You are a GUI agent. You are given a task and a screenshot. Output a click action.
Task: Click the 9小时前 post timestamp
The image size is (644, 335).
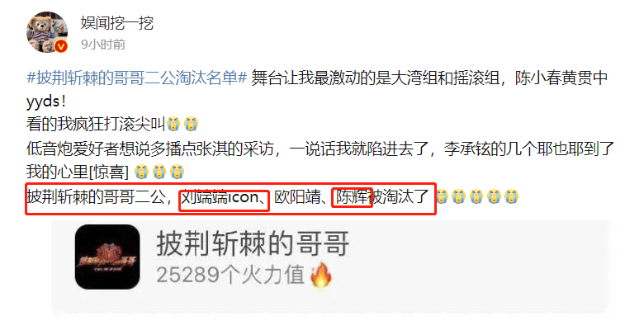tap(103, 45)
